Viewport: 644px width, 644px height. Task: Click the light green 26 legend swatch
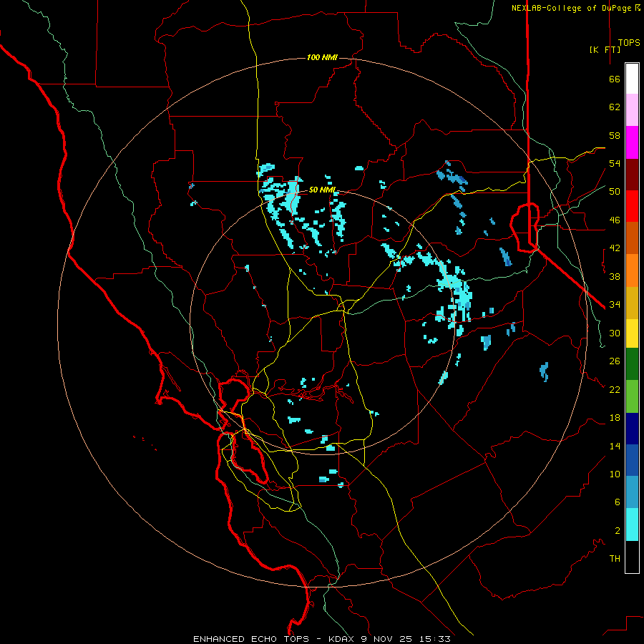632,396
